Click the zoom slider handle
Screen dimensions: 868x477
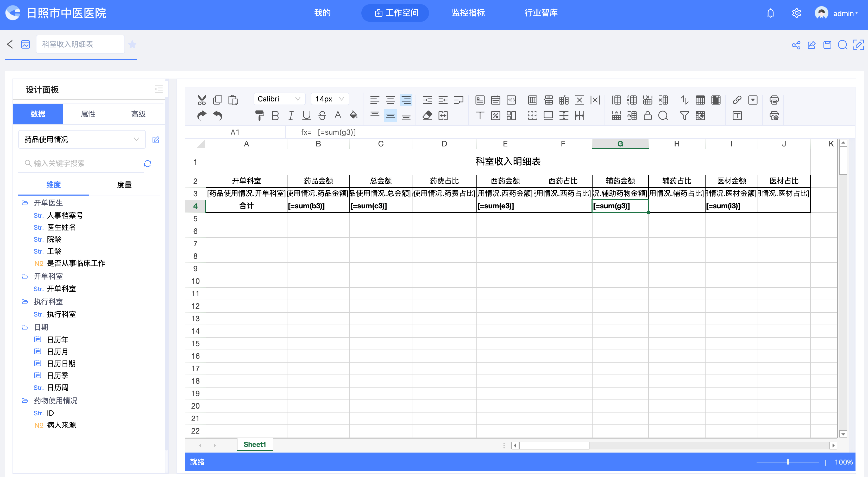coord(788,462)
